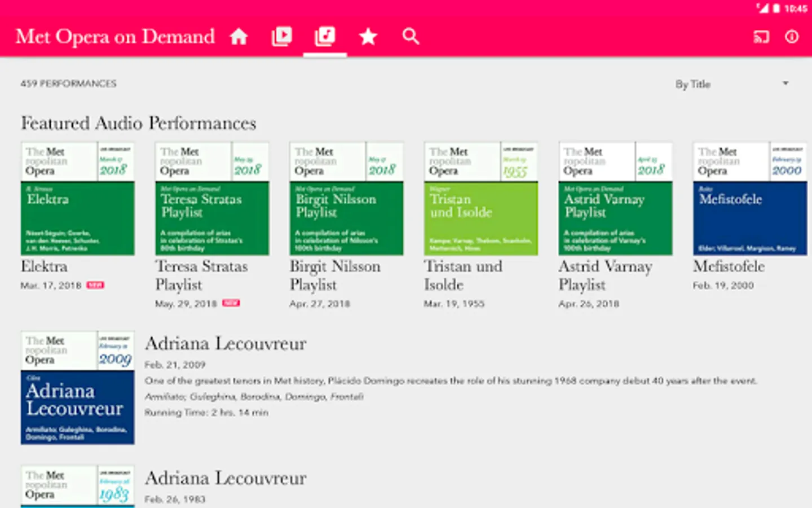
Task: Click the Featured Audio Performances heading
Action: coord(139,123)
